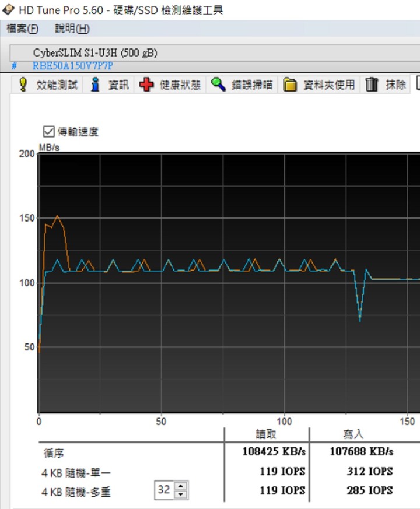Increase queue depth with up arrow

click(181, 486)
